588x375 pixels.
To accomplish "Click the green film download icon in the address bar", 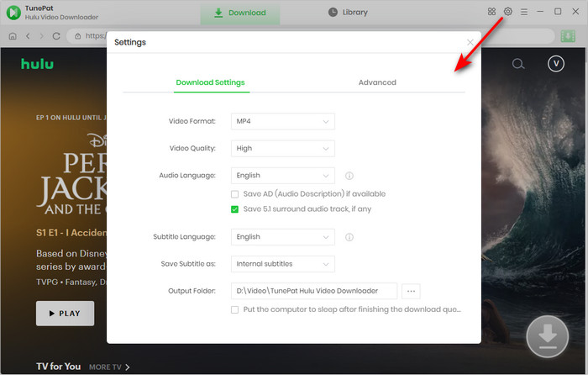I will pyautogui.click(x=568, y=36).
